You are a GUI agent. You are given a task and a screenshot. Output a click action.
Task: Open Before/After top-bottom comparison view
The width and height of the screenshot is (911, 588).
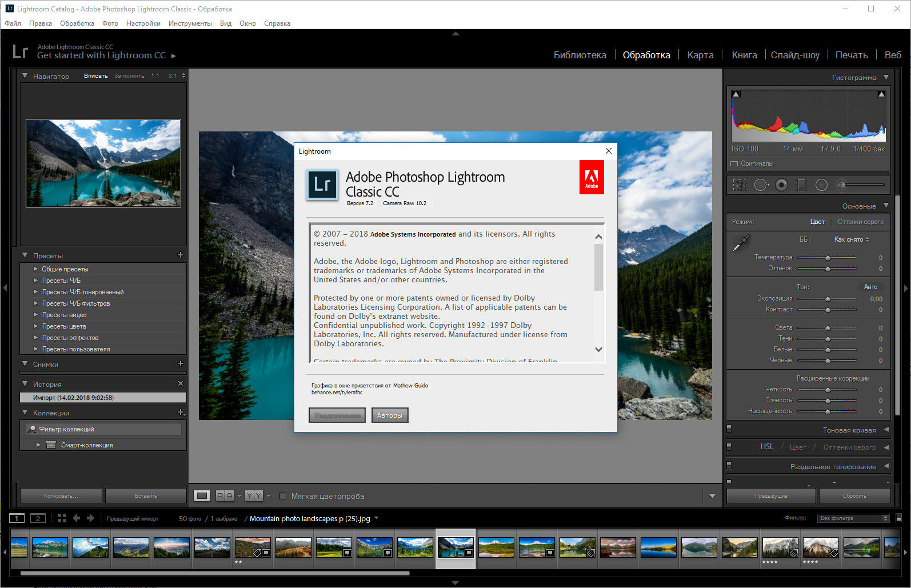[x=254, y=496]
